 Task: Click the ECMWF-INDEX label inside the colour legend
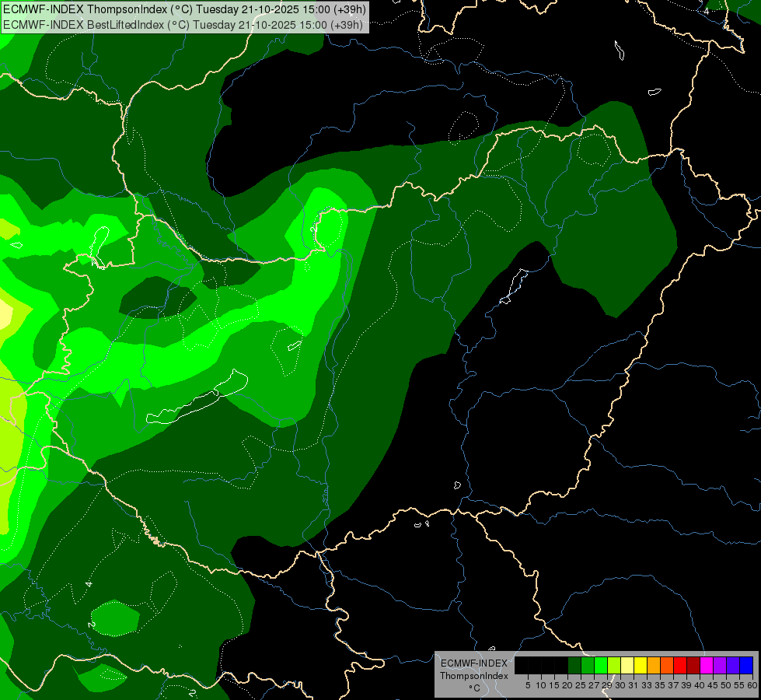click(x=473, y=663)
